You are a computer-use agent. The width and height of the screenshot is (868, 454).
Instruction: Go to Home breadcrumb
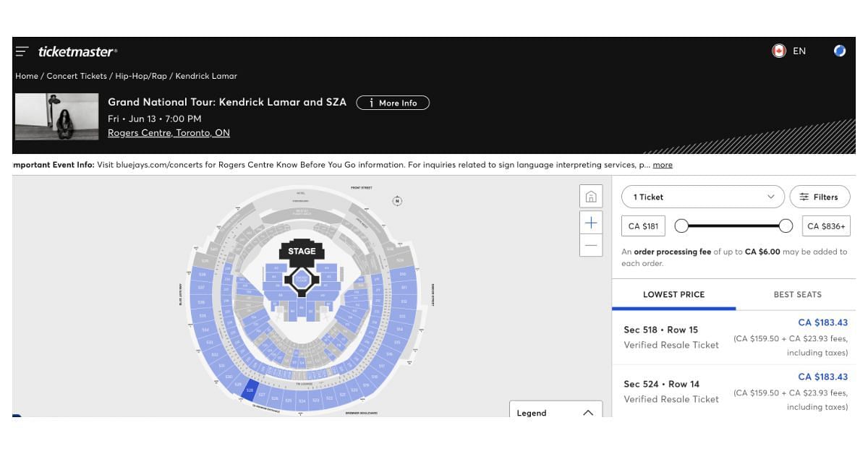[x=27, y=76]
